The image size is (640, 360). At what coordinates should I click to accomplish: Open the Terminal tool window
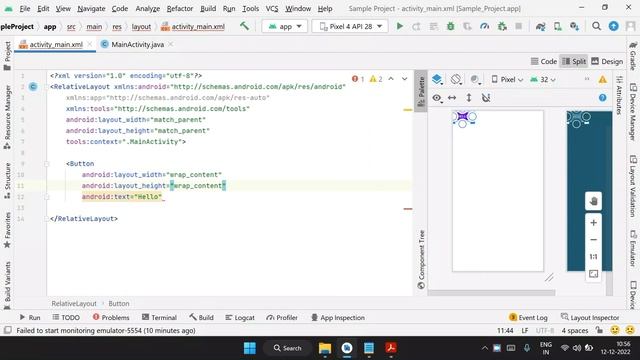point(159,318)
